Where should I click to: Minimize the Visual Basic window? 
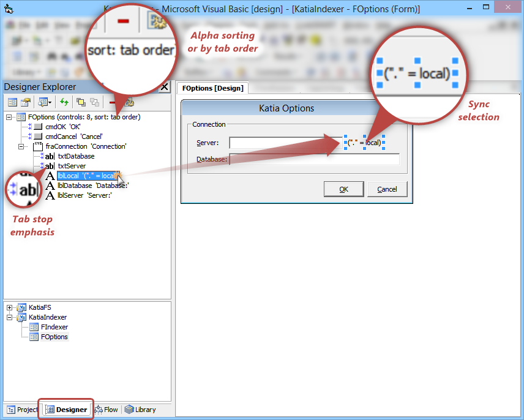[x=469, y=8]
